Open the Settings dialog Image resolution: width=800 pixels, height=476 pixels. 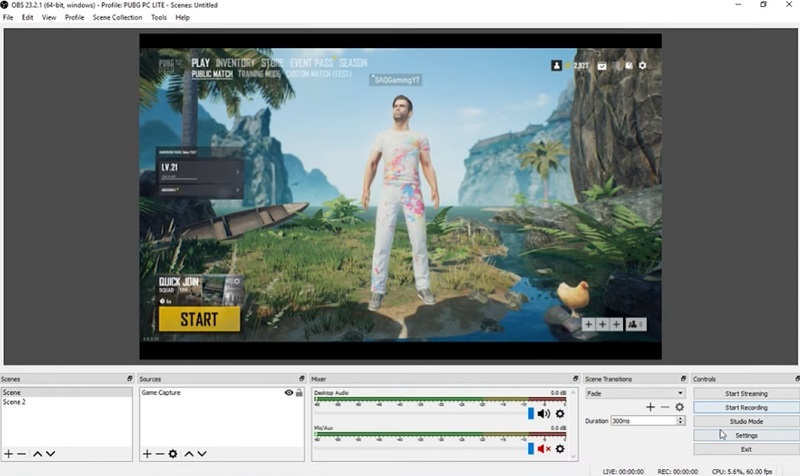click(746, 435)
